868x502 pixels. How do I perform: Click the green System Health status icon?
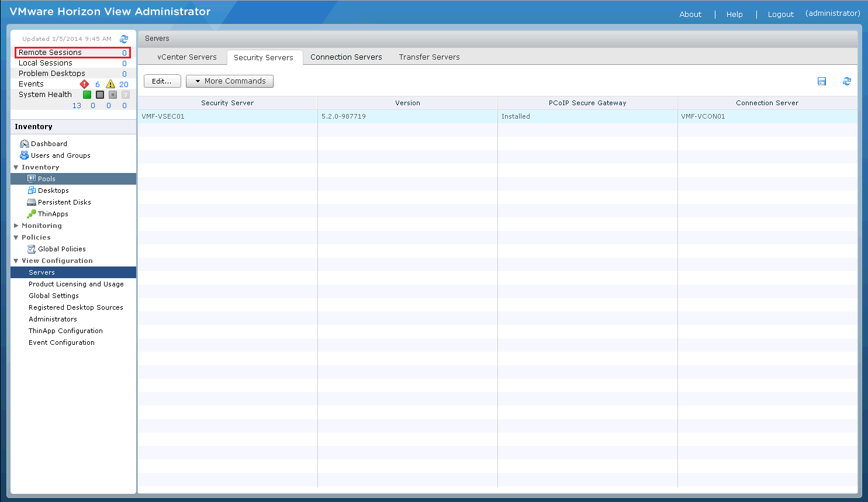pos(87,95)
